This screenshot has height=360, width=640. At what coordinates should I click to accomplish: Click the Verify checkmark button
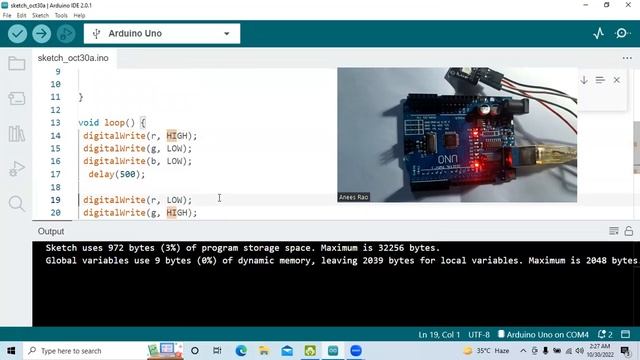(x=17, y=33)
